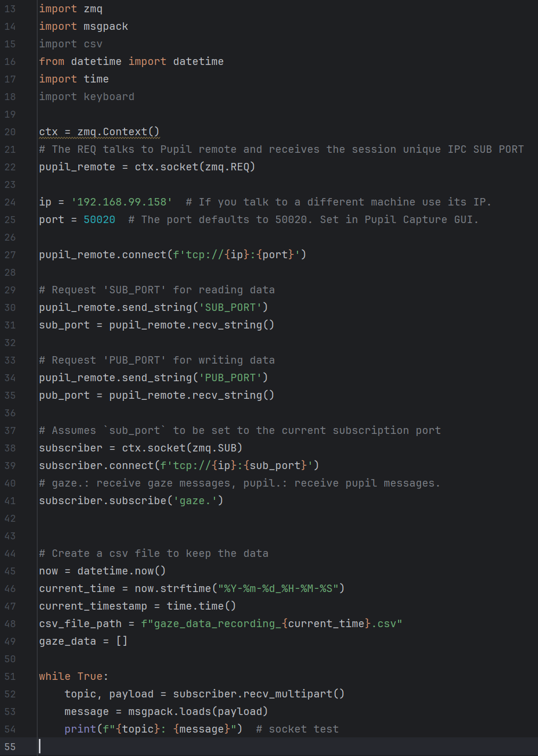Place cursor on 'import zmq' line
The image size is (538, 756).
(x=71, y=9)
